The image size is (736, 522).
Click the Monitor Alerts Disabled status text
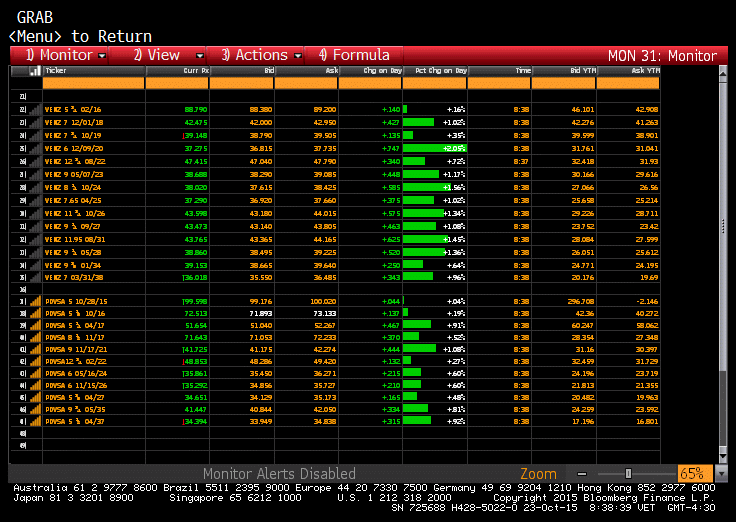pos(279,474)
